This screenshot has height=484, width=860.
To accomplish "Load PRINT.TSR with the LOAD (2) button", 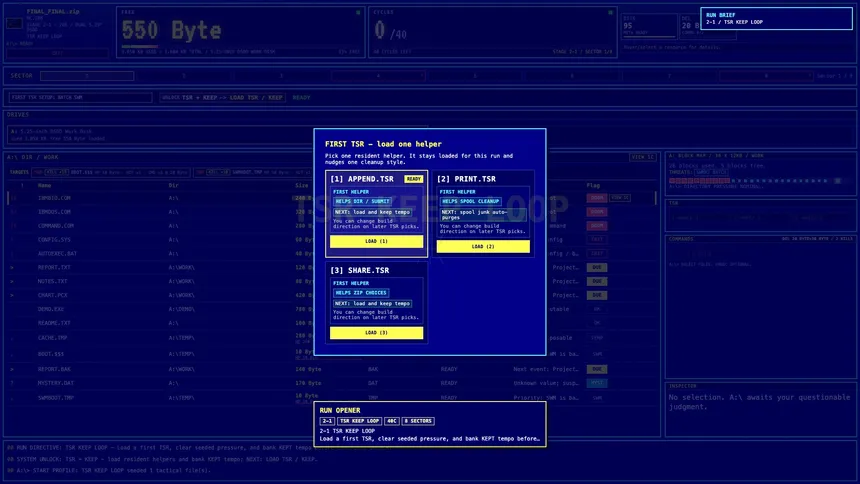I will click(483, 246).
